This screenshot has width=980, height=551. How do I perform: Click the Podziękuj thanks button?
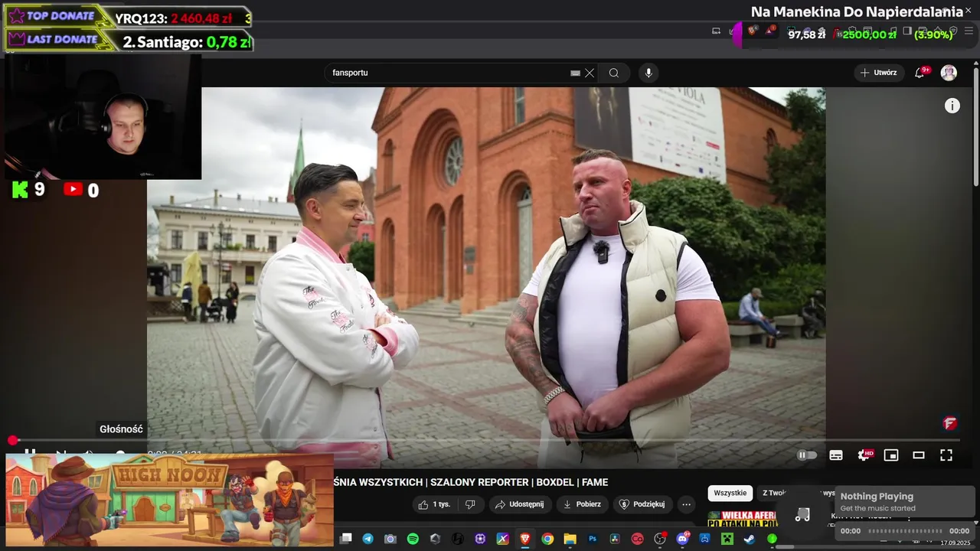[x=642, y=504]
